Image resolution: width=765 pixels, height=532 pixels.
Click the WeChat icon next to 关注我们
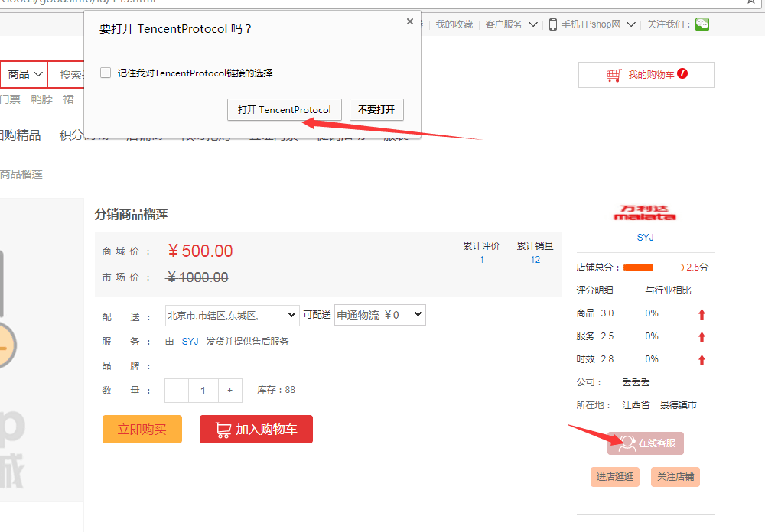coord(702,24)
